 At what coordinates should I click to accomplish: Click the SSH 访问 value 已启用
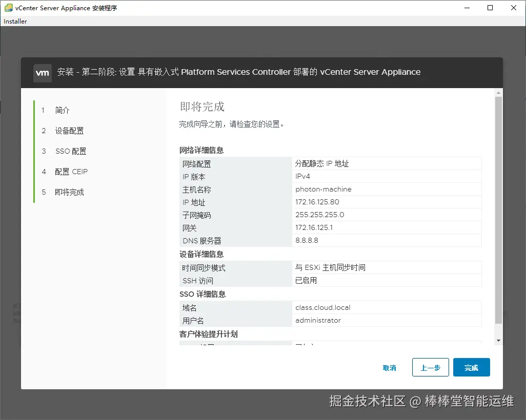(x=306, y=280)
